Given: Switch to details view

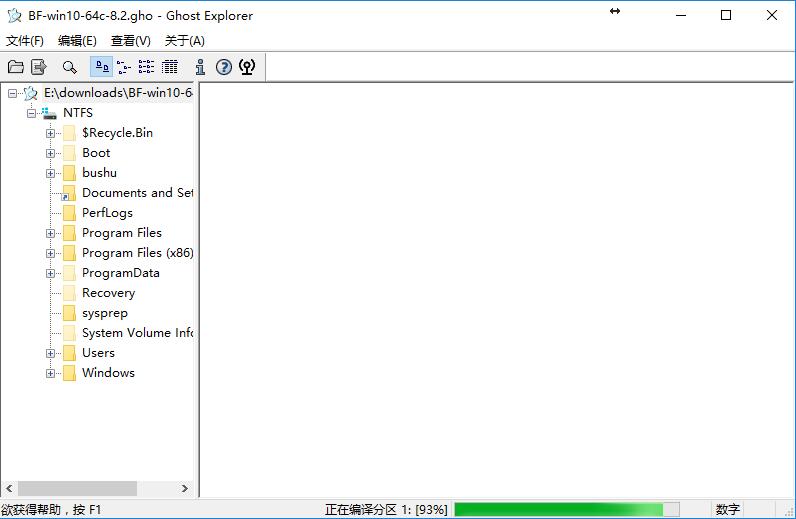Looking at the screenshot, I should tap(170, 67).
